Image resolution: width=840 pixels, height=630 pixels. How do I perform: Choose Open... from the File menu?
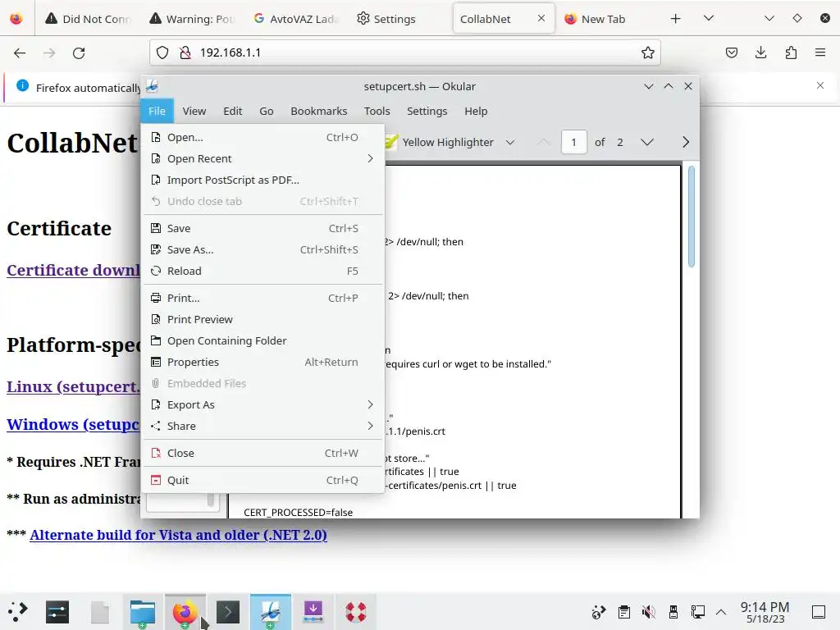click(262, 137)
